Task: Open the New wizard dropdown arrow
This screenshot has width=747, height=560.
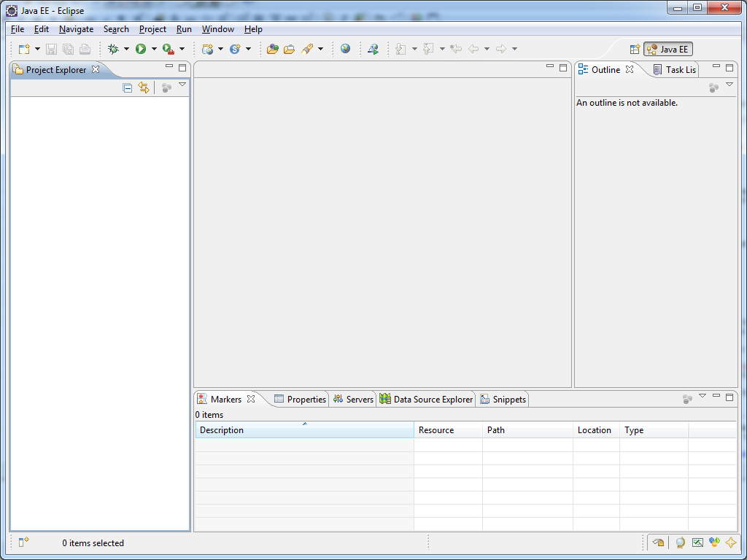Action: (x=37, y=49)
